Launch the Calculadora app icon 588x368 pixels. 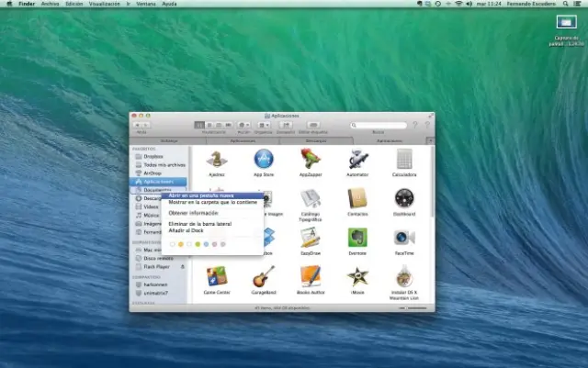404,159
